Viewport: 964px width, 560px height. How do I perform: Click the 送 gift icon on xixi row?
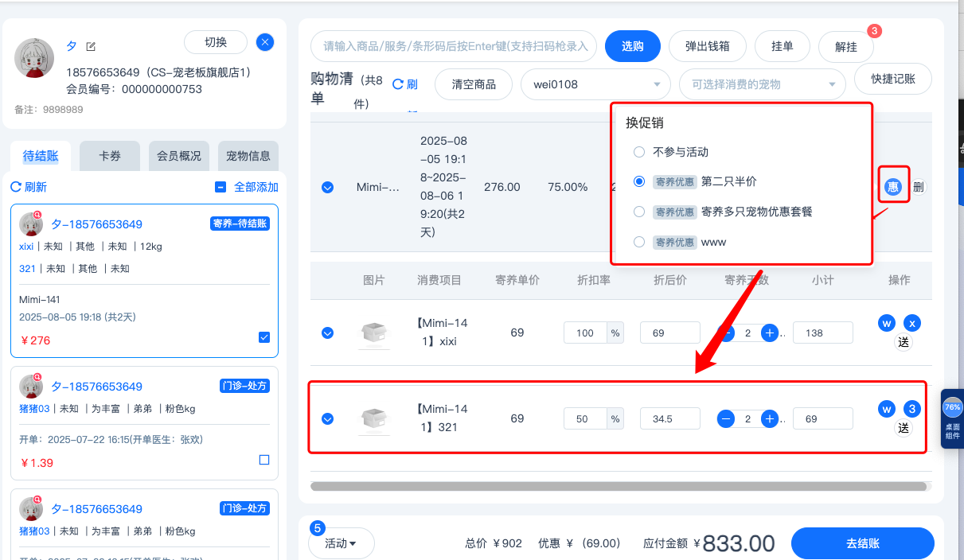click(x=903, y=342)
